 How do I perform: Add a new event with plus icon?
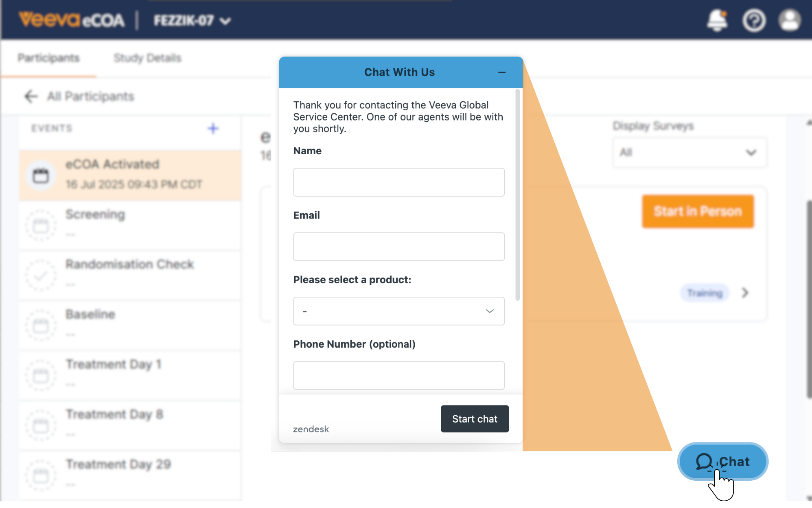tap(213, 129)
